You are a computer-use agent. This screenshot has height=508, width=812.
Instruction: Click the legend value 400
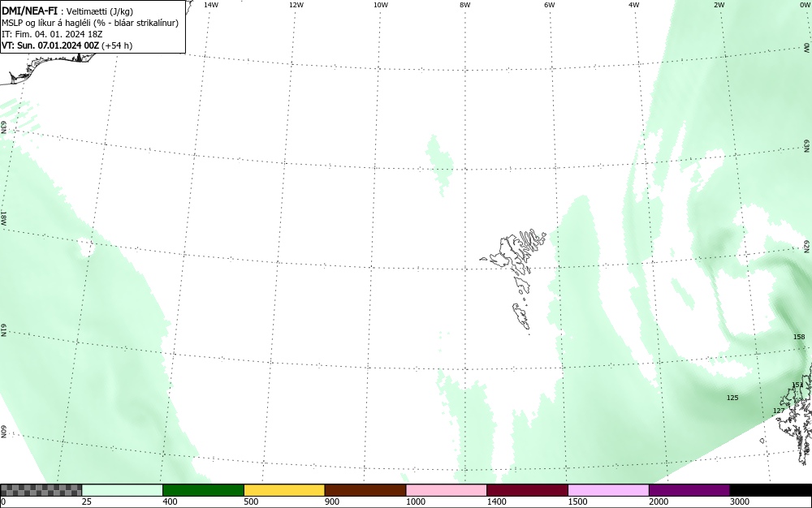[170, 502]
